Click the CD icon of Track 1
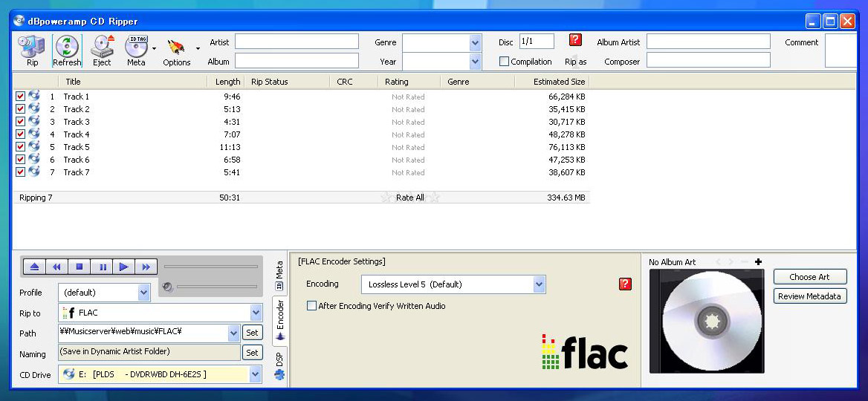The image size is (868, 401). (33, 96)
